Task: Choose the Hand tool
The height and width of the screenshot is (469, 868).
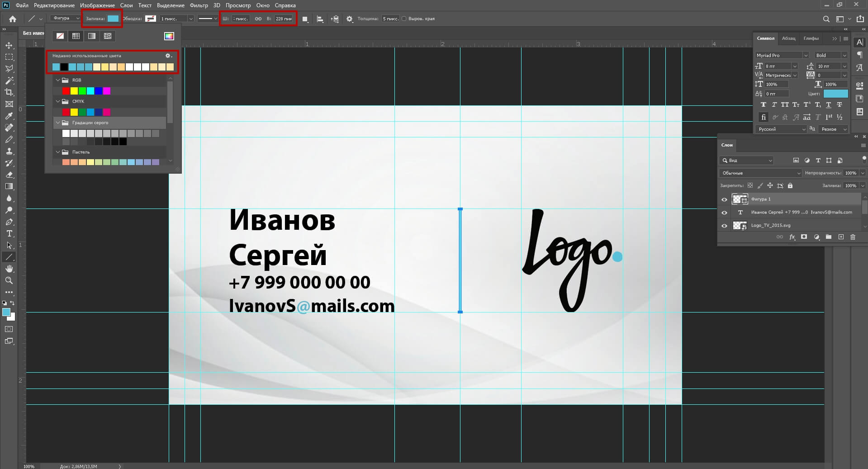Action: [9, 269]
